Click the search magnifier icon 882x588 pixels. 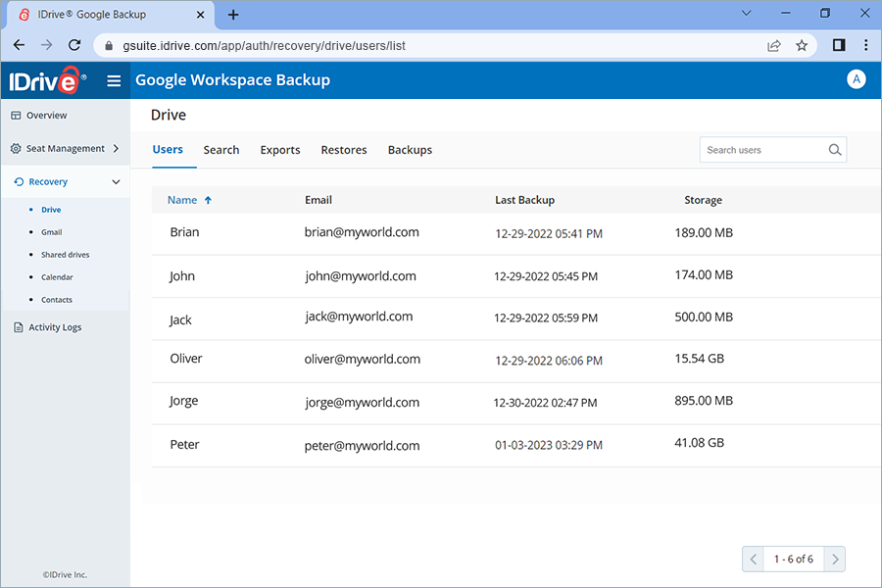point(834,150)
